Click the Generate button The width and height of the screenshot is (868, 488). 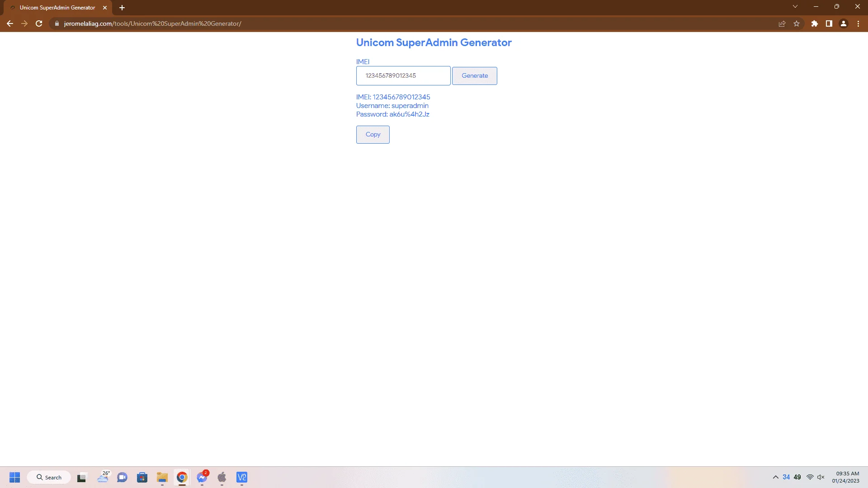tap(474, 76)
